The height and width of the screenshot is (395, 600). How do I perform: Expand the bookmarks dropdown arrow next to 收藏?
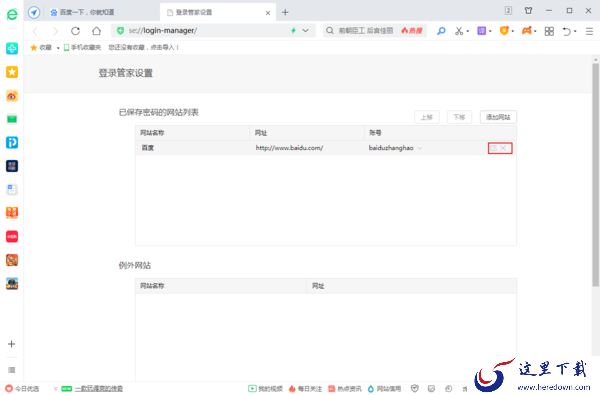pyautogui.click(x=58, y=48)
